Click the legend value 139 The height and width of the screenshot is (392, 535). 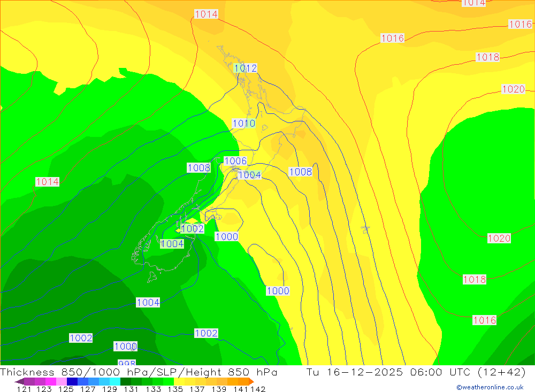(219, 389)
